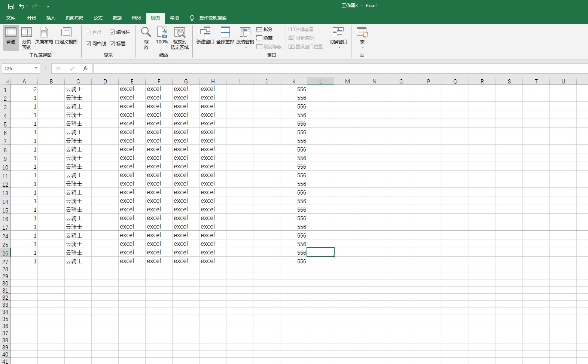The image size is (588, 364).
Task: Click the Save icon in quick access toolbar
Action: tap(11, 6)
